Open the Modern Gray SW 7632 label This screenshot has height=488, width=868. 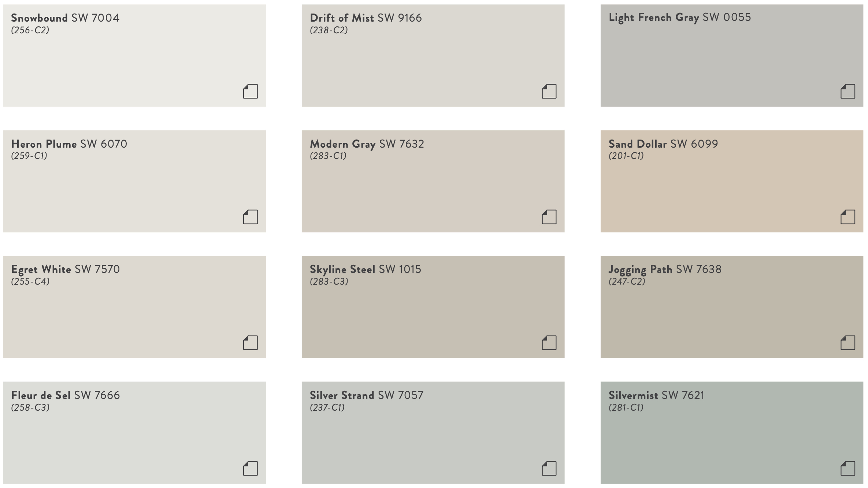tap(367, 144)
